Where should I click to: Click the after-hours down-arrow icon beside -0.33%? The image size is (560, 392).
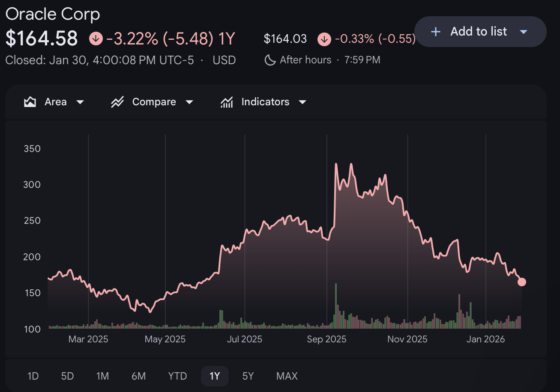click(324, 39)
